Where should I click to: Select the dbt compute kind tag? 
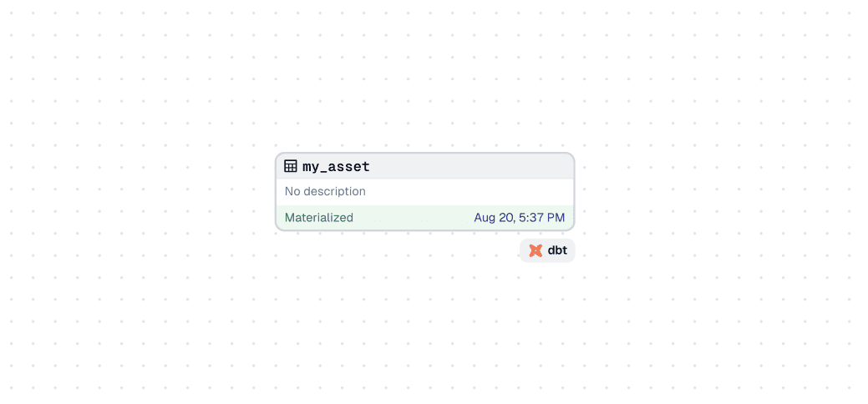547,250
